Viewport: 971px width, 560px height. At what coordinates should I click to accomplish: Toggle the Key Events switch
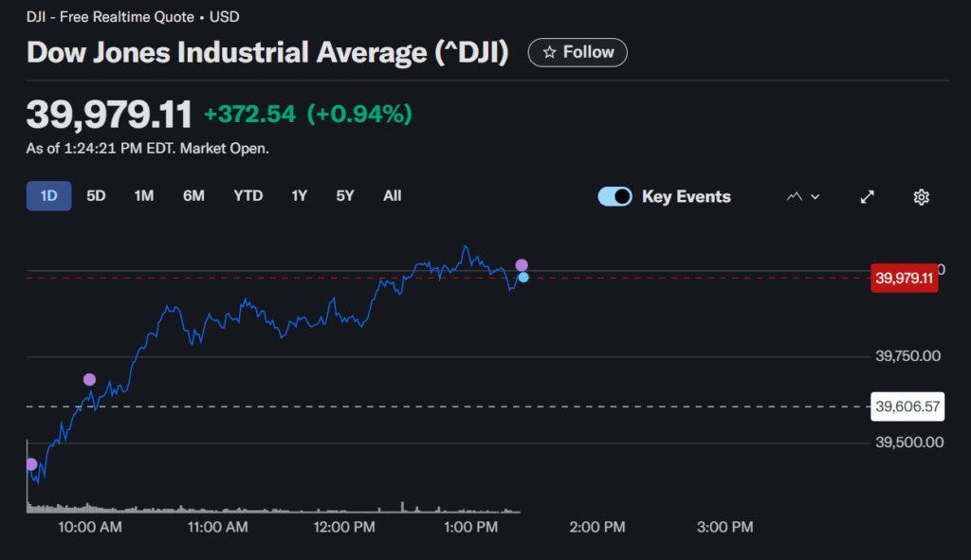click(615, 197)
